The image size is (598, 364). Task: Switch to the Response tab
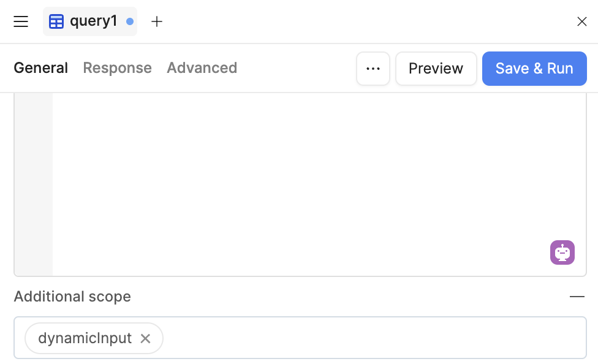pyautogui.click(x=118, y=68)
